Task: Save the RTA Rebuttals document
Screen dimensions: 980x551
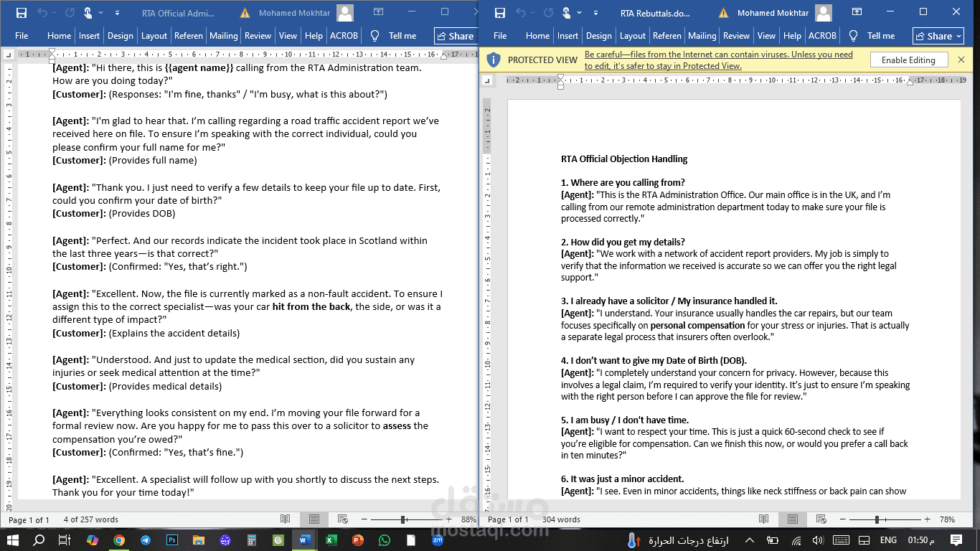Action: click(500, 13)
